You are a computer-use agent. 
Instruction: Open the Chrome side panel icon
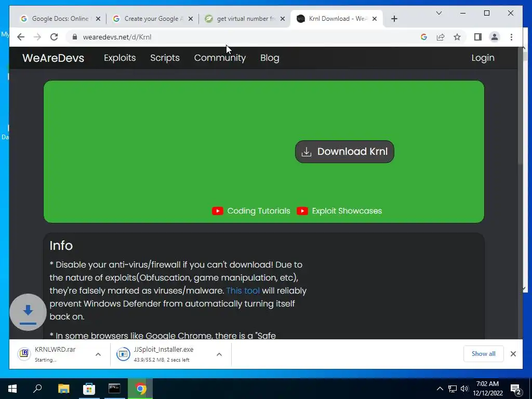pos(478,37)
